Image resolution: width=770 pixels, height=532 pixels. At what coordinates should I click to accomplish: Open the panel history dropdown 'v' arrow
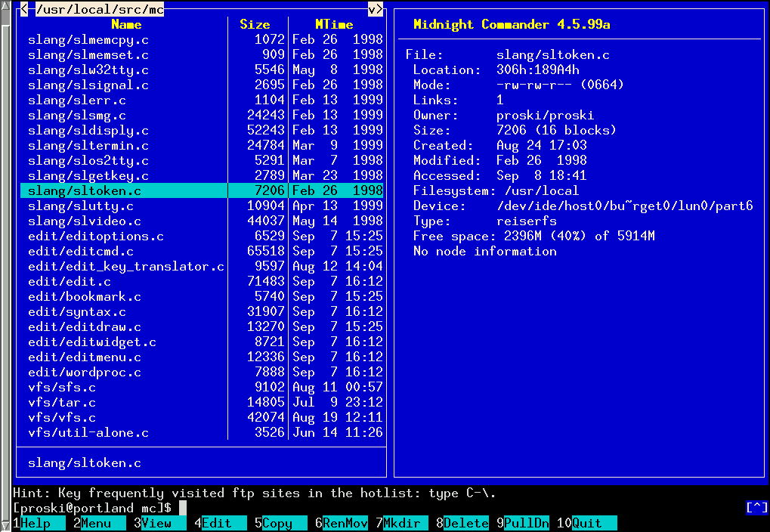pyautogui.click(x=372, y=9)
